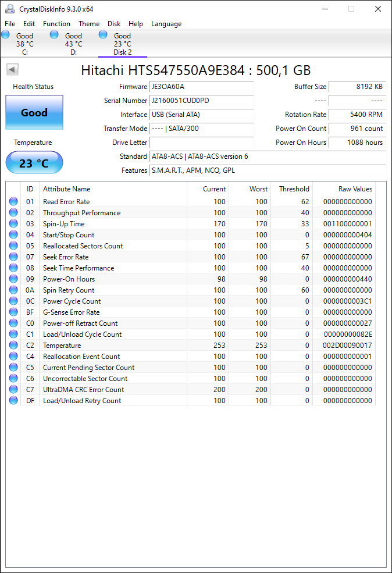Viewport: 392px width, 573px height.
Task: Click the Rotation Rate value 5400 RPM
Action: coord(358,115)
